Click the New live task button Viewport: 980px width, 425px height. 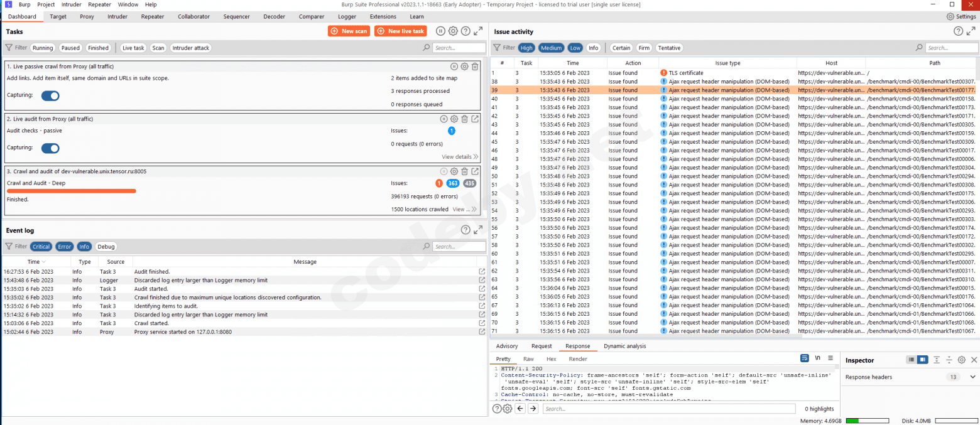400,31
